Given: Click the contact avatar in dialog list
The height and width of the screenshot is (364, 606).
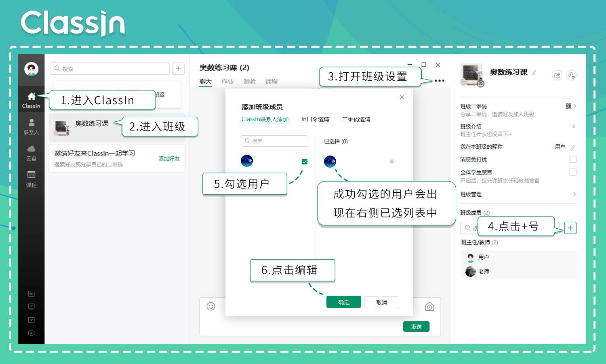Looking at the screenshot, I should point(247,161).
